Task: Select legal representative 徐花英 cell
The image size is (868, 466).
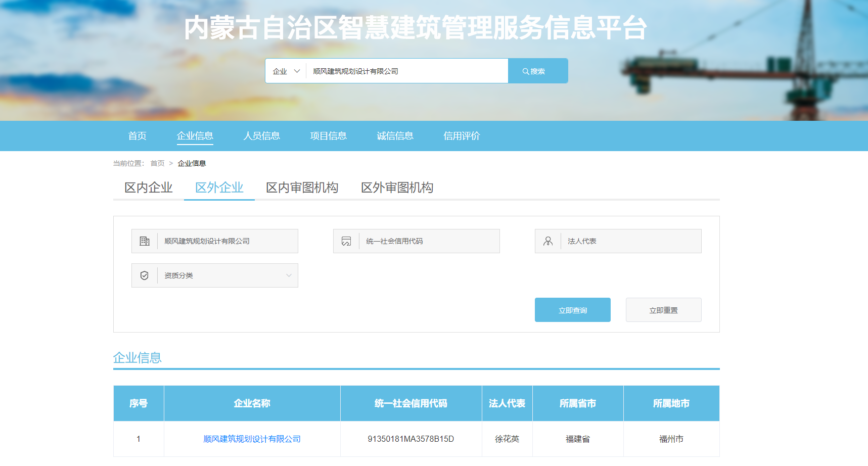Action: (507, 439)
